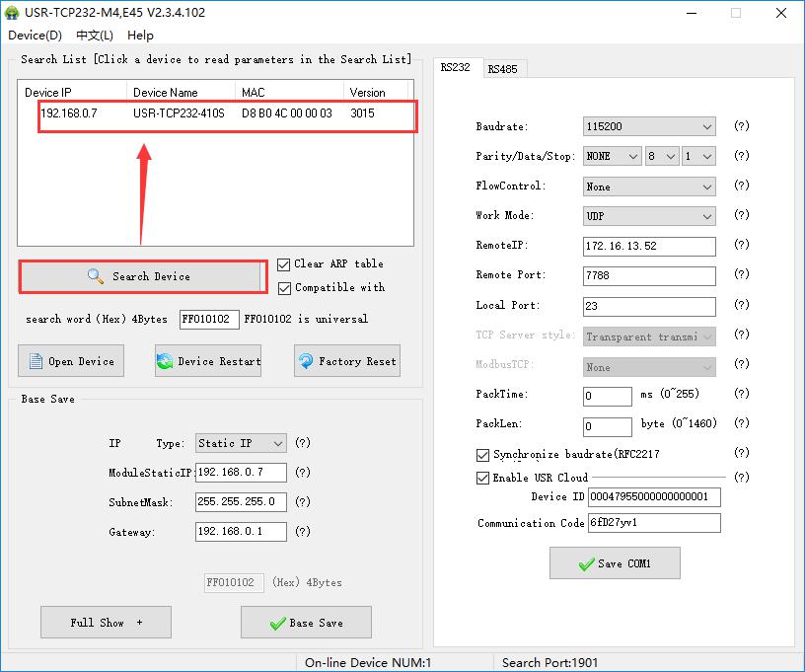Click the blue arrow icon on Factory Reset
This screenshot has height=672, width=805.
306,361
